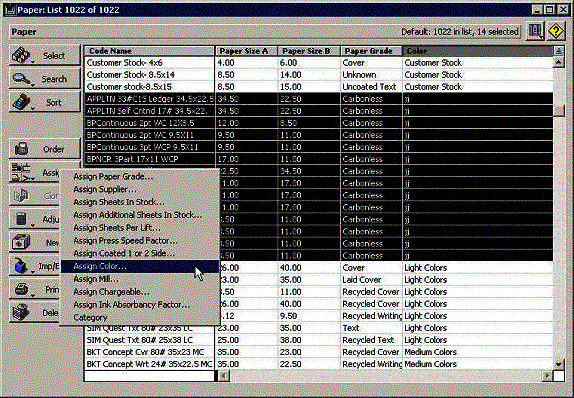
Task: Select row BKT Concept Wrt 24# 35x22.5 MC
Action: pyautogui.click(x=318, y=364)
